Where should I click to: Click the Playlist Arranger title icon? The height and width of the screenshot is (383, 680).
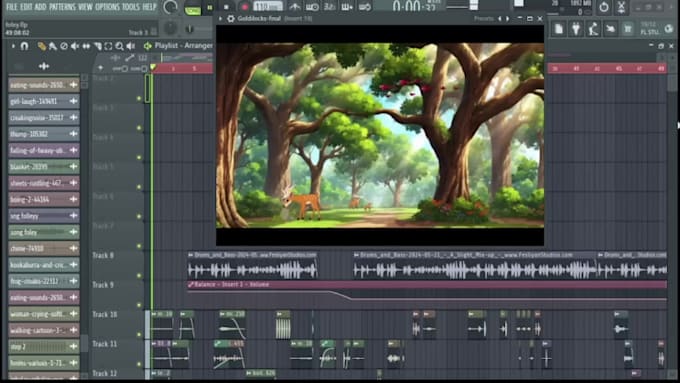tap(148, 46)
